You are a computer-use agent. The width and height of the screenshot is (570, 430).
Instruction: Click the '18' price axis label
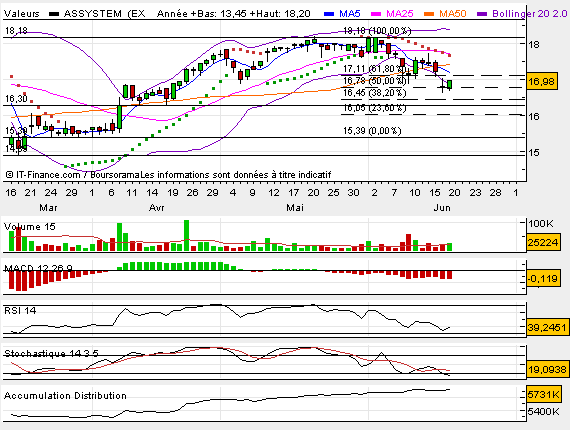click(534, 44)
